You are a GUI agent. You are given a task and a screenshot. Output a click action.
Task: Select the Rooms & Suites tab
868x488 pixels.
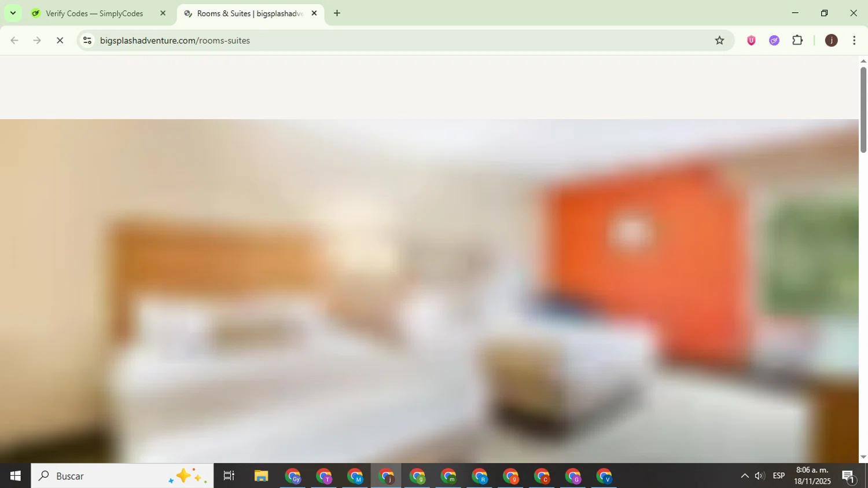[250, 13]
